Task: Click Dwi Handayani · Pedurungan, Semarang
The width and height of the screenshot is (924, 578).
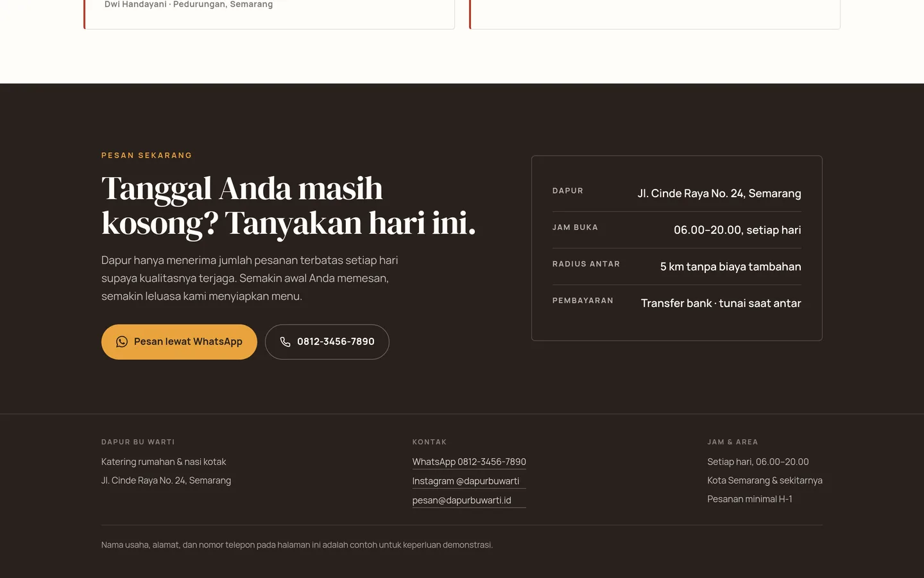Action: [x=189, y=4]
